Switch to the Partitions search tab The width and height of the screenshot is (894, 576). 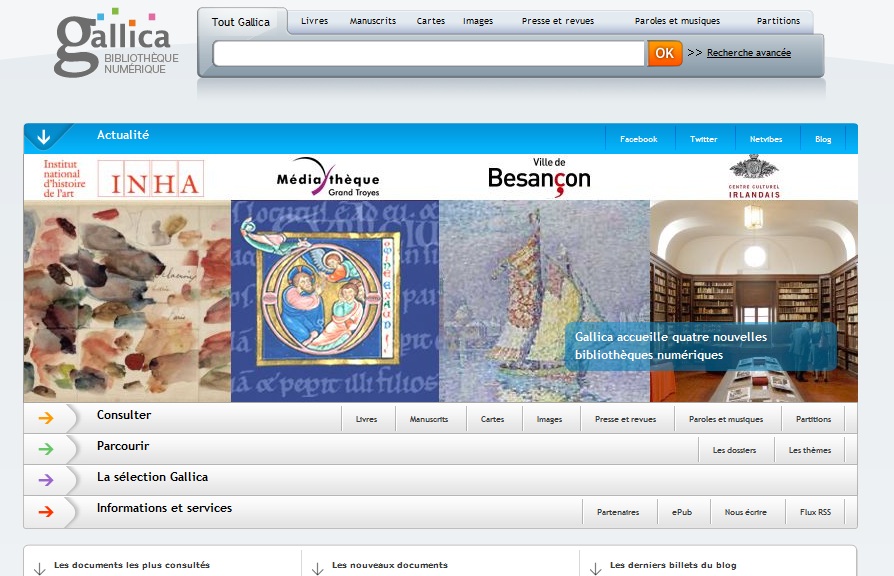778,21
